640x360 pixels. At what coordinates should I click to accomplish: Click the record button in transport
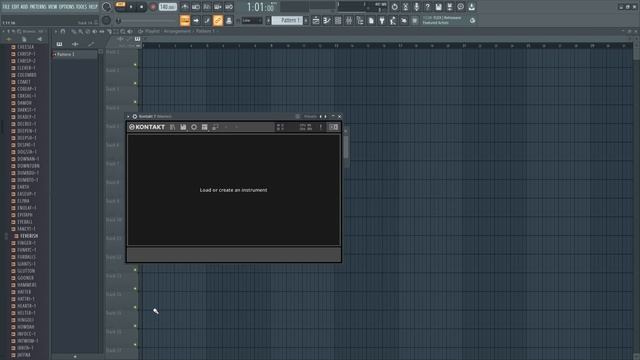(153, 7)
